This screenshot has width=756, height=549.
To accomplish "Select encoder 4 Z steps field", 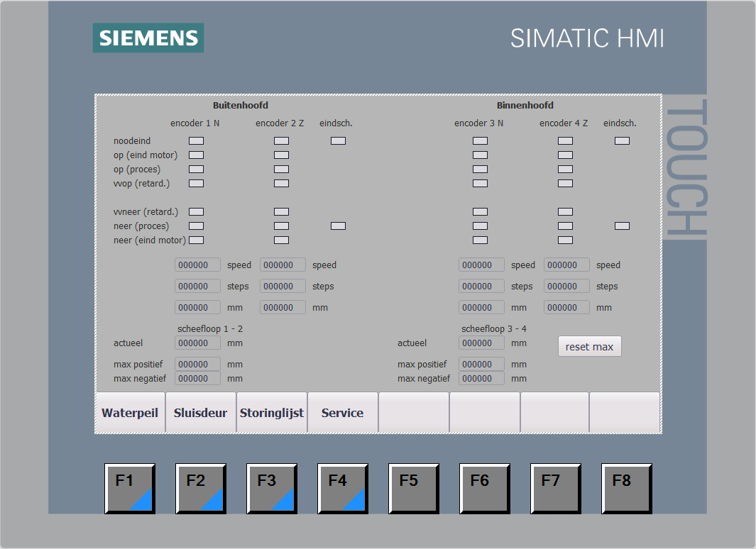I will pos(566,286).
